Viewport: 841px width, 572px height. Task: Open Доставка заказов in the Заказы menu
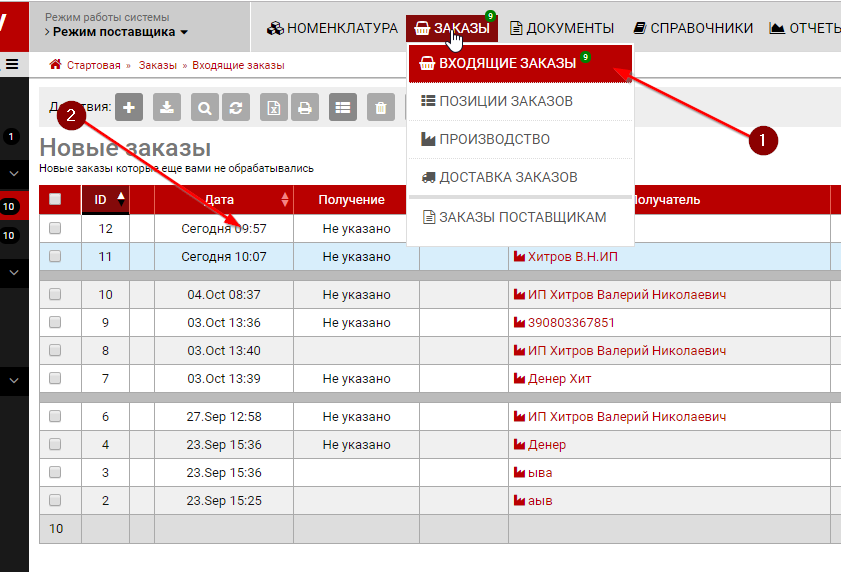pos(507,177)
